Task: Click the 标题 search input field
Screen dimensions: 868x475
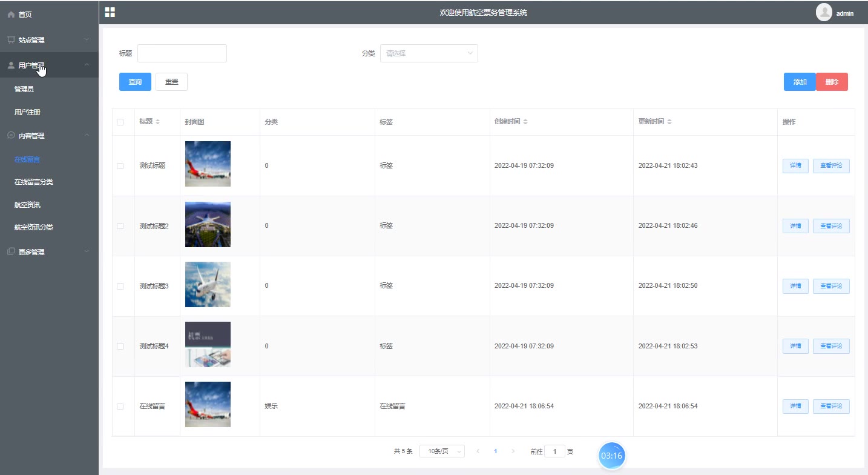Action: coord(182,53)
